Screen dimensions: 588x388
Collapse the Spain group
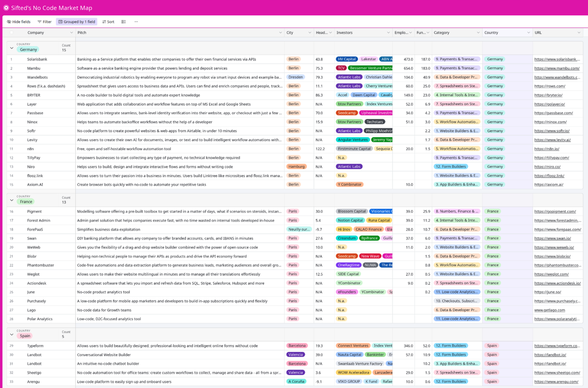[x=12, y=334]
